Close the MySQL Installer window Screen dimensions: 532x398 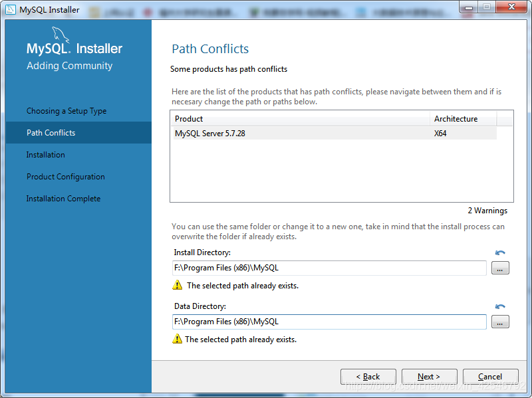click(x=511, y=7)
